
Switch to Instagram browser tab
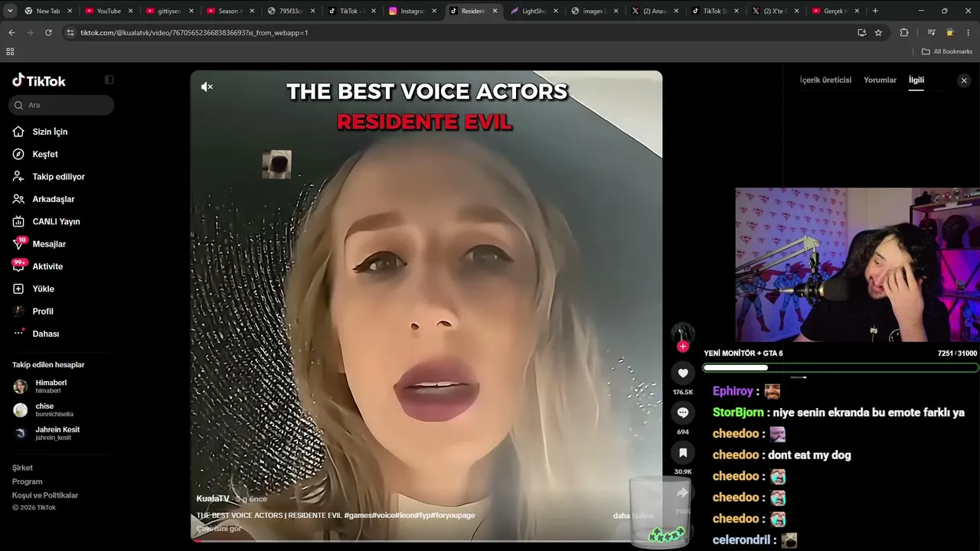point(412,11)
